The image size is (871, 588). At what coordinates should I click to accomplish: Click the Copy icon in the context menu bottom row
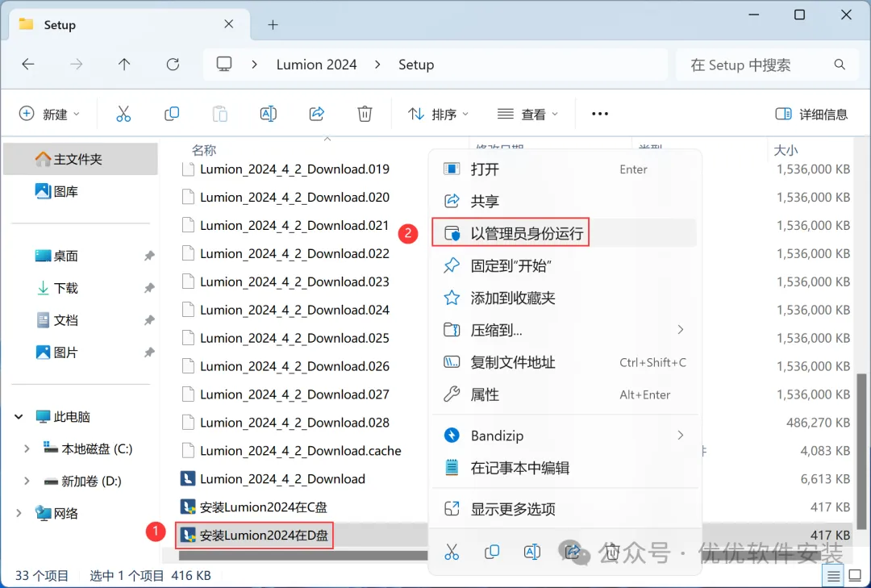click(x=492, y=552)
